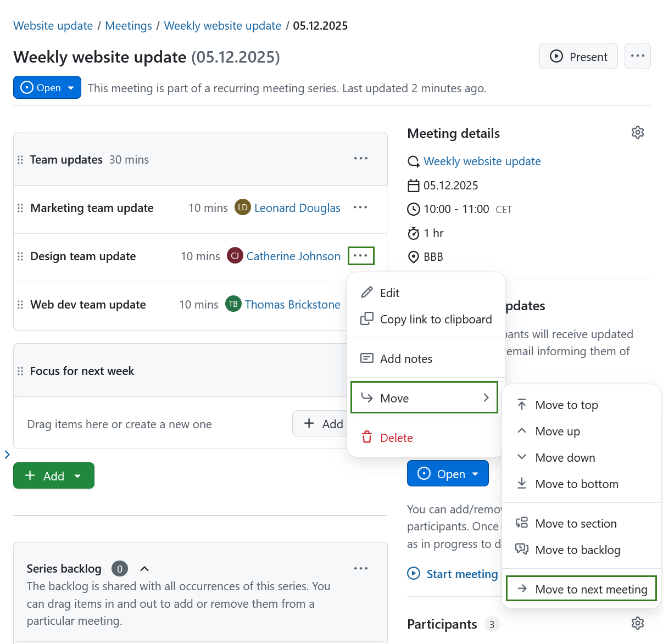Open options menu for Team updates

pos(361,159)
